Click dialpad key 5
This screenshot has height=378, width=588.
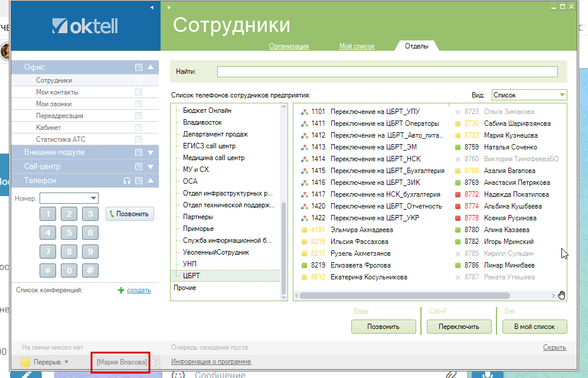click(69, 233)
